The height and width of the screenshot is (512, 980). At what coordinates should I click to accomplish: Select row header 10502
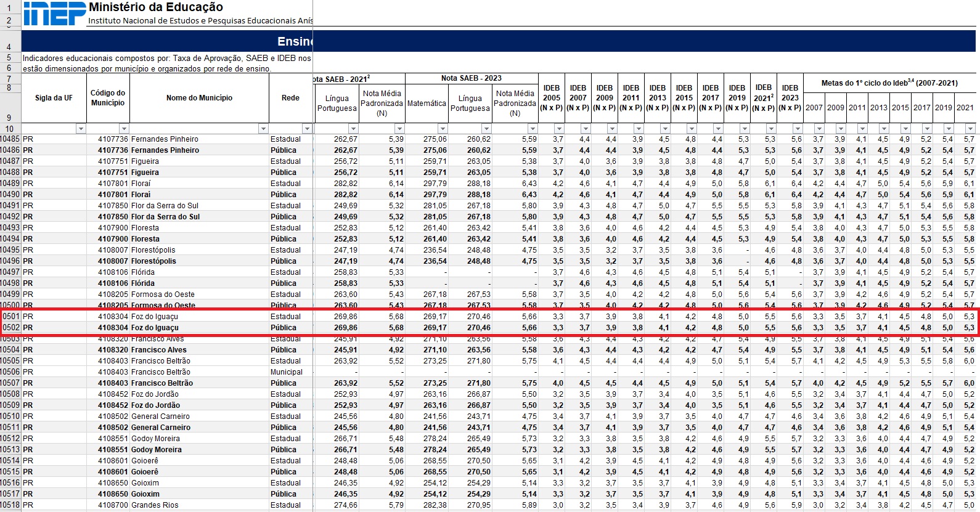[x=10, y=328]
